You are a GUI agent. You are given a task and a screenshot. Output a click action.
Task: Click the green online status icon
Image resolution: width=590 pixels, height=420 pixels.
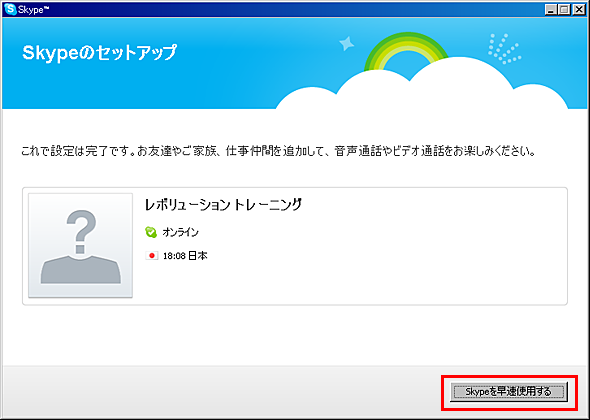click(151, 232)
